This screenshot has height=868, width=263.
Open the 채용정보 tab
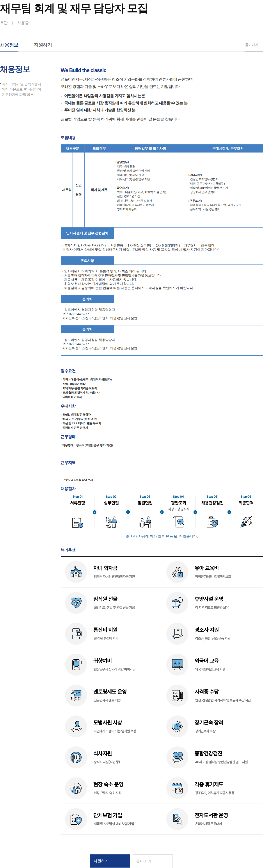[9, 45]
